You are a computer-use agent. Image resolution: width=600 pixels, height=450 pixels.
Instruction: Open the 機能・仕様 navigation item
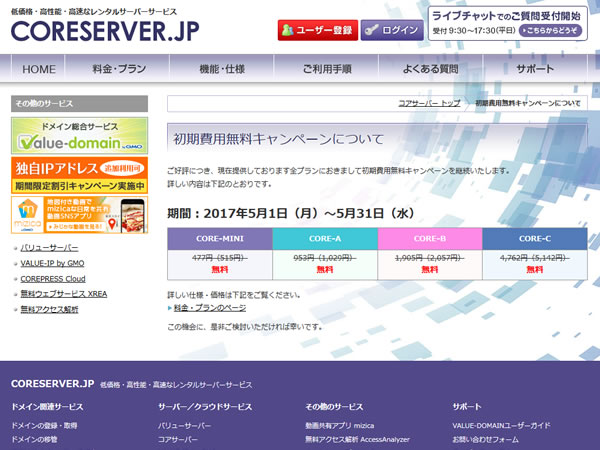pyautogui.click(x=222, y=69)
